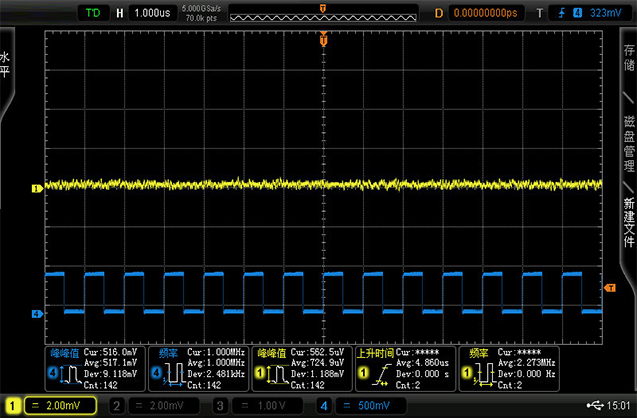Click the 15:01 clock display
Image resolution: width=637 pixels, height=418 pixels.
click(618, 405)
